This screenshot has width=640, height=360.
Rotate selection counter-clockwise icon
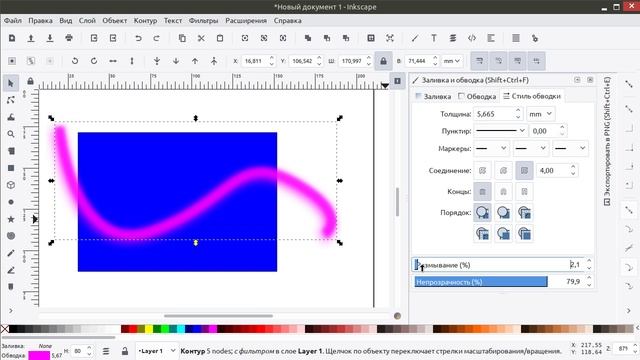(75, 61)
